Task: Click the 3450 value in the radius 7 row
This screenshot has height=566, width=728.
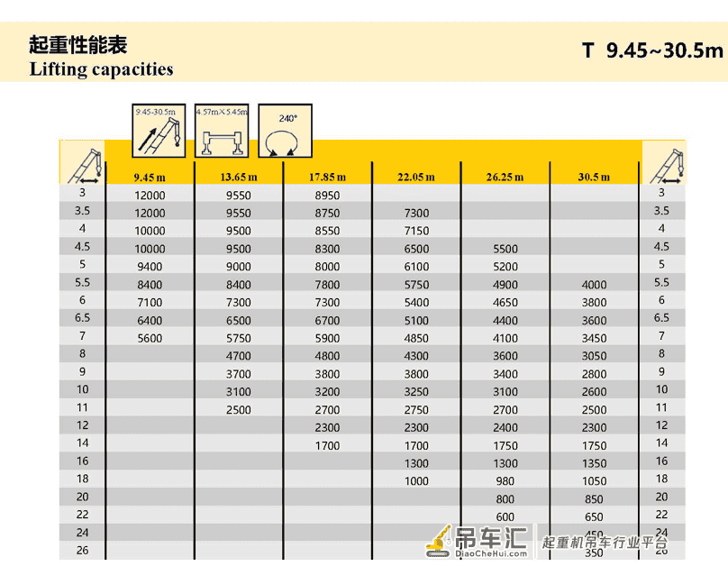Action: pyautogui.click(x=595, y=338)
